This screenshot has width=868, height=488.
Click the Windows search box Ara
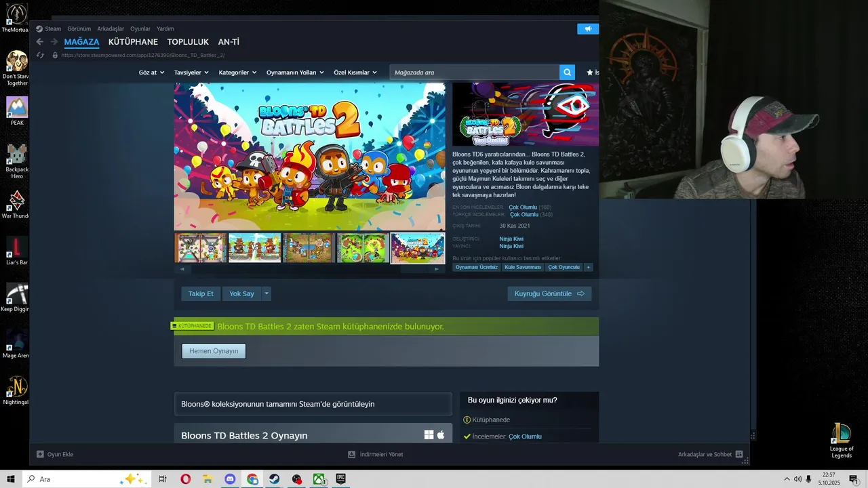click(88, 479)
